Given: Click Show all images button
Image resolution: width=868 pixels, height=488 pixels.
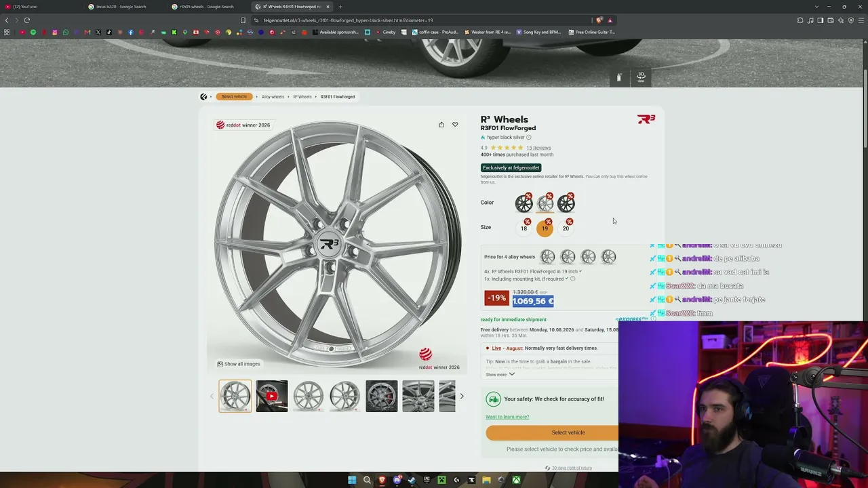Looking at the screenshot, I should pos(239,364).
